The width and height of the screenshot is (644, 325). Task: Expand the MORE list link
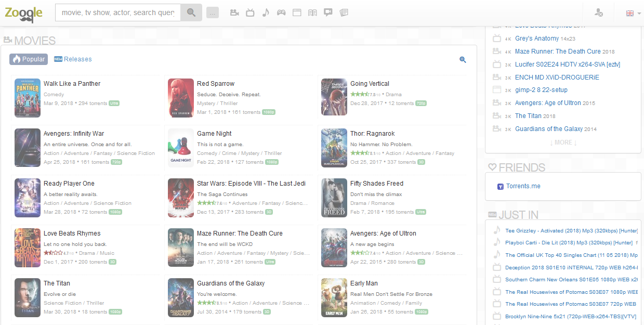pyautogui.click(x=563, y=142)
